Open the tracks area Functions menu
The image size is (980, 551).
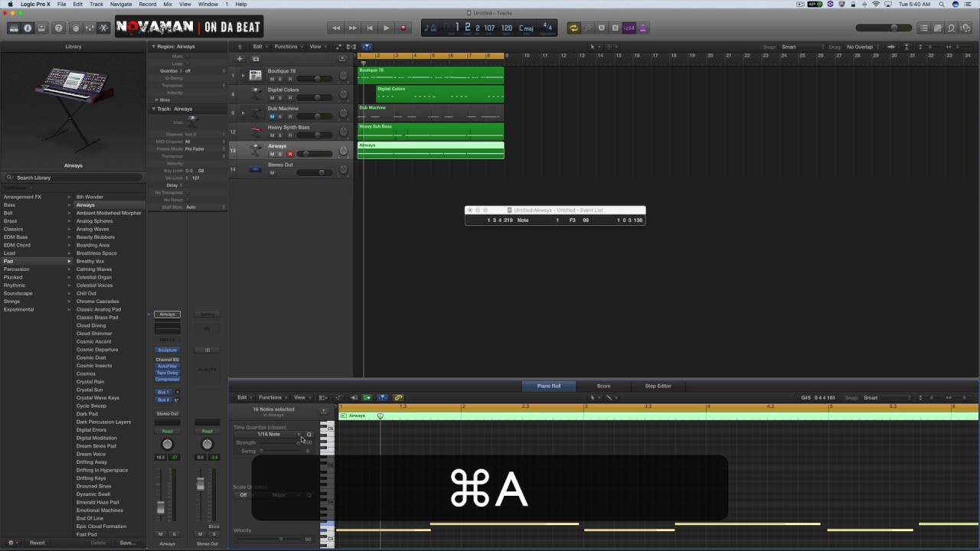[289, 47]
